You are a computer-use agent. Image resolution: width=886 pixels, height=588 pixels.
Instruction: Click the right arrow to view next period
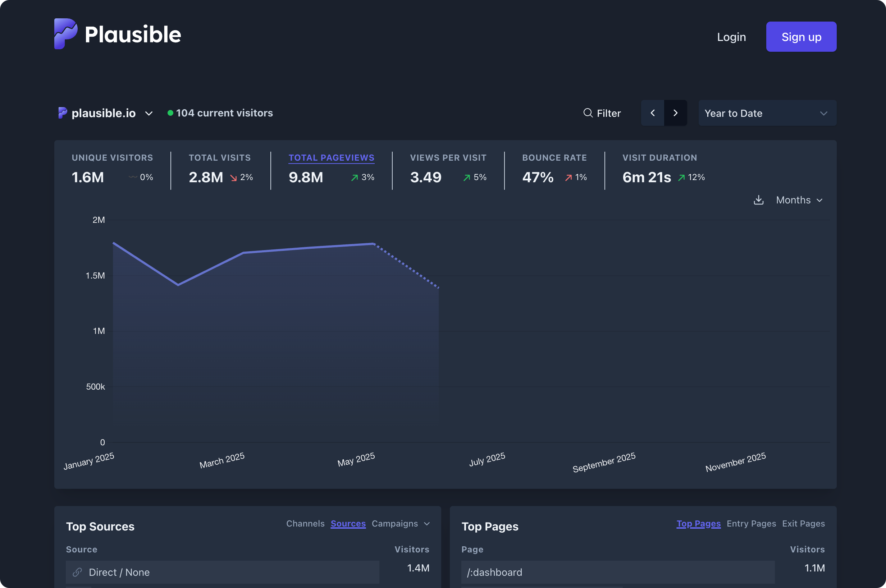675,113
